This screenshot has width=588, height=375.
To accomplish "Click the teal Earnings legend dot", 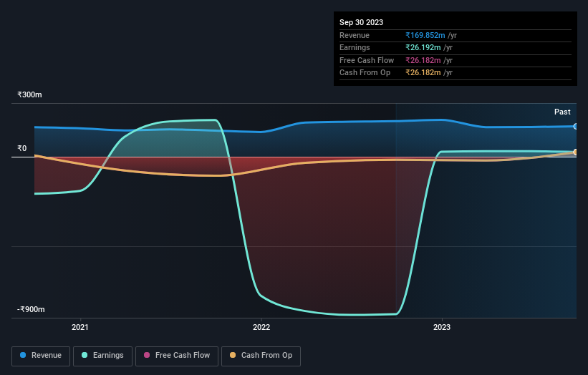I will coord(85,355).
